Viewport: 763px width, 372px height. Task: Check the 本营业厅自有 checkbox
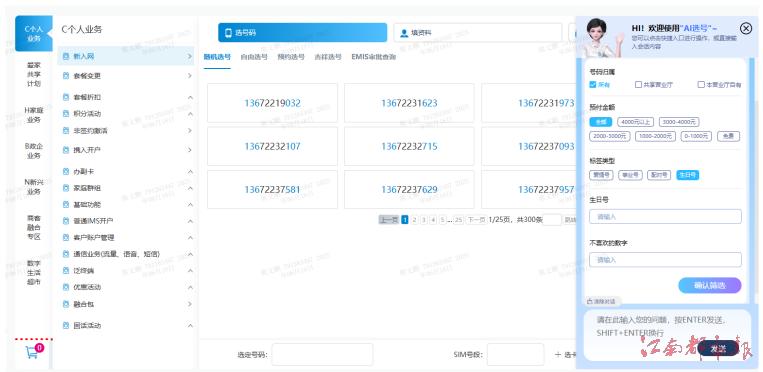(x=701, y=84)
